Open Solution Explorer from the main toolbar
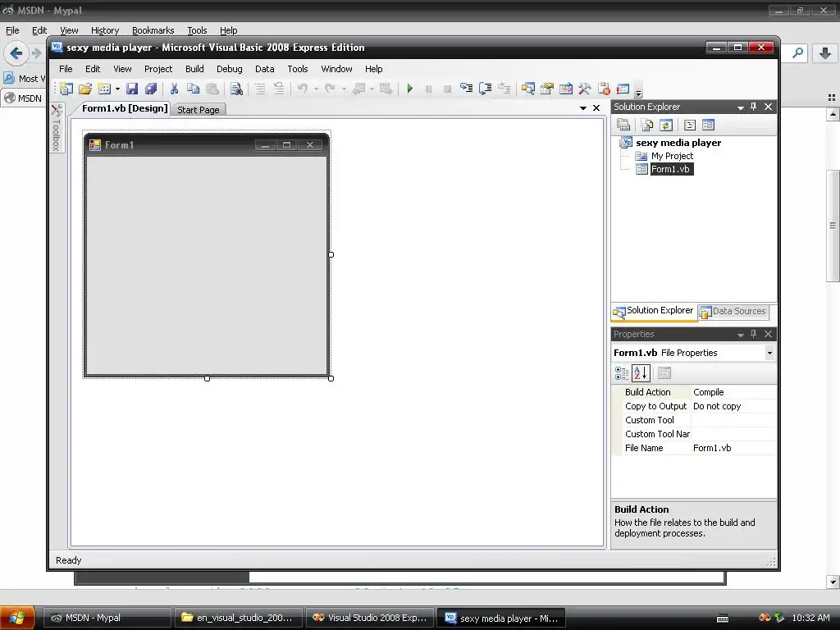 527,89
